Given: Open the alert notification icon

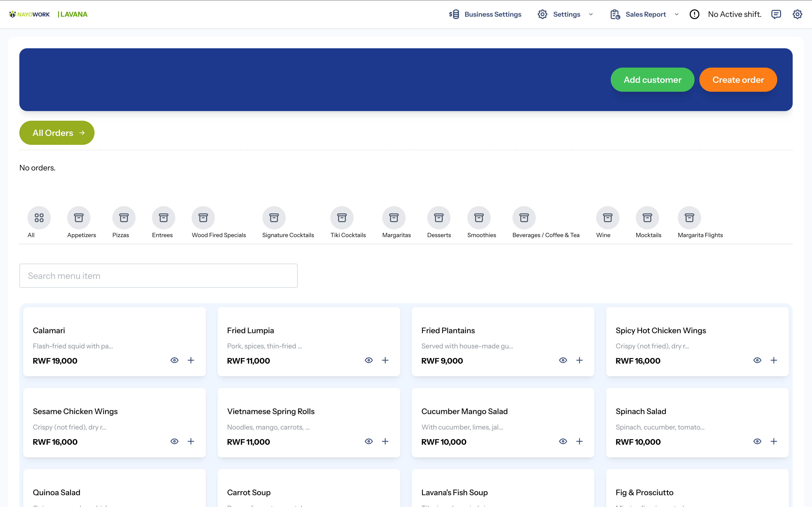Looking at the screenshot, I should click(694, 14).
